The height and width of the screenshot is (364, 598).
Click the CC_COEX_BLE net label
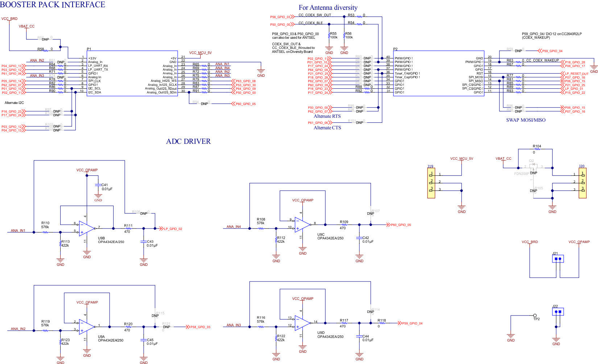coord(310,23)
